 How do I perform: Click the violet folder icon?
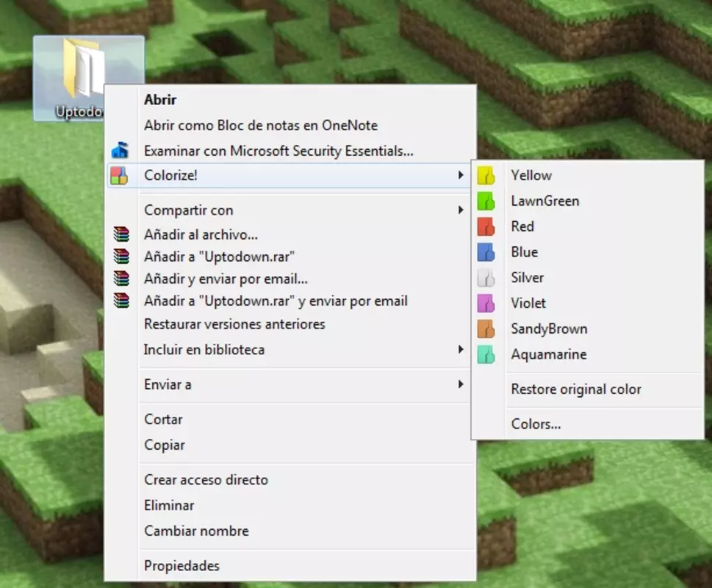pyautogui.click(x=486, y=303)
